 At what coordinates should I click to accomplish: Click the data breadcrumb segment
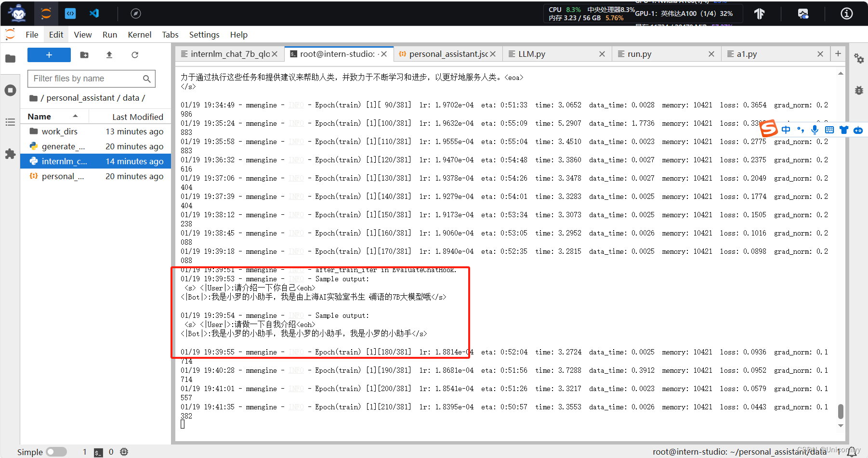[131, 98]
